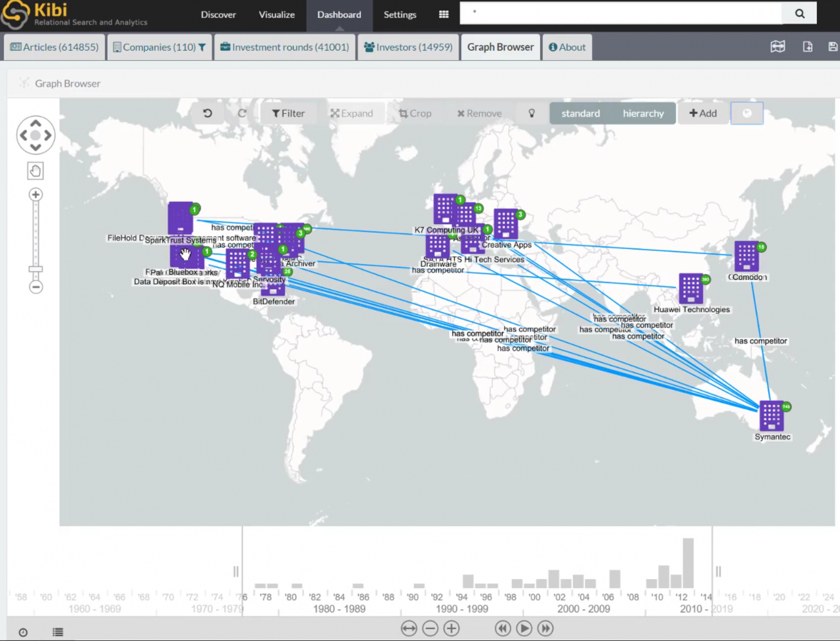Click the pan navigation control
This screenshot has width=840, height=641.
point(36,135)
